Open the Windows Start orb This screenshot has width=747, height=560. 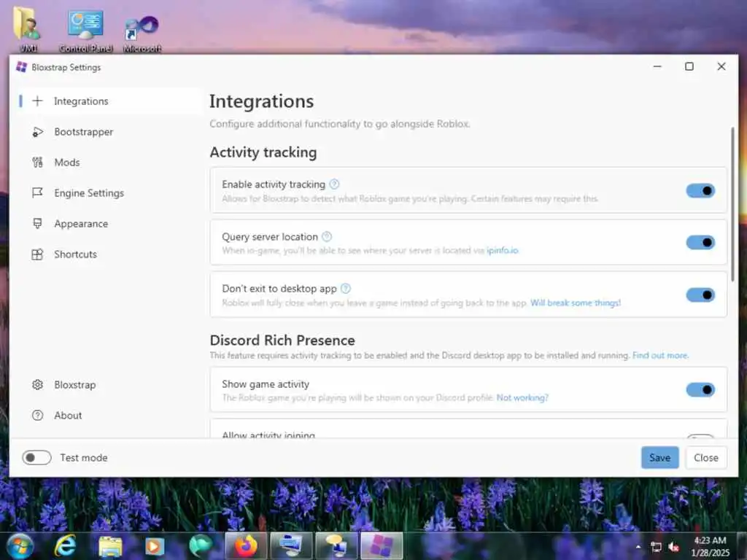tap(20, 546)
